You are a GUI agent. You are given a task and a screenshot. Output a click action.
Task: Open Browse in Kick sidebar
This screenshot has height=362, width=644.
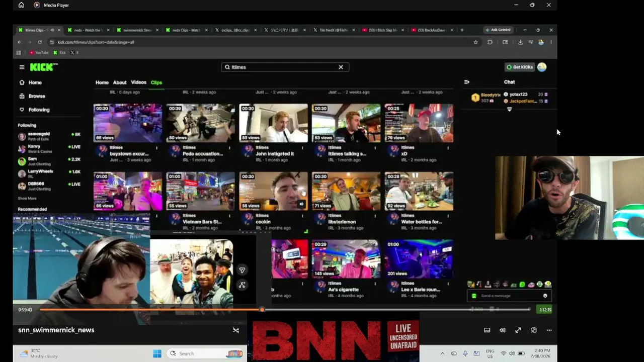pyautogui.click(x=36, y=96)
